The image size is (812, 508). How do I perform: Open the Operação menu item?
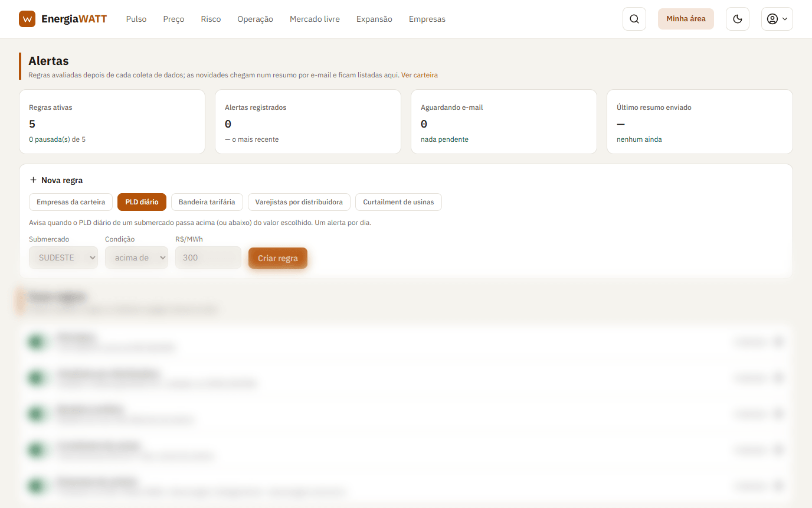pyautogui.click(x=255, y=19)
